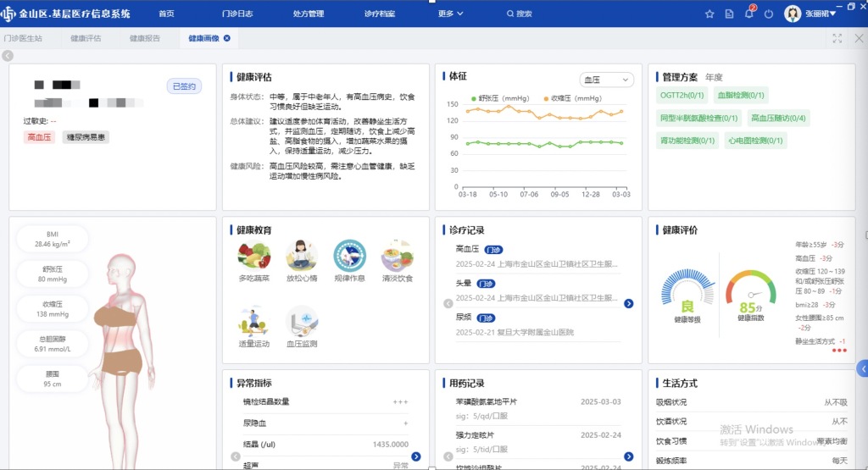868x470 pixels.
Task: Switch to the 健康报告 tab
Action: (x=145, y=38)
